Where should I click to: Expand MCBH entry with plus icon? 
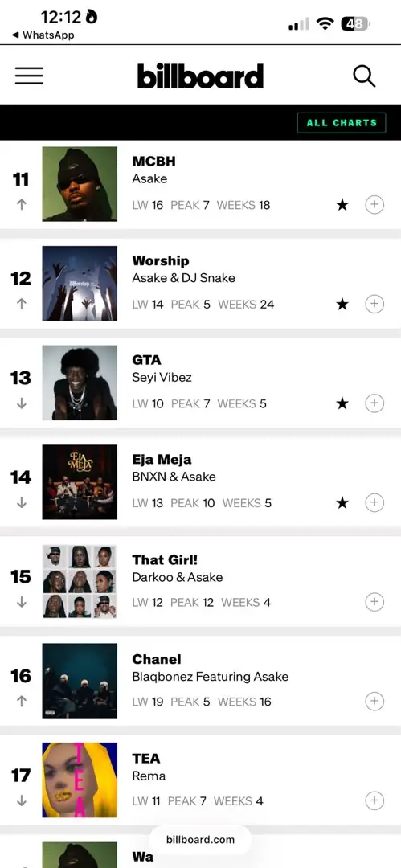click(x=374, y=205)
